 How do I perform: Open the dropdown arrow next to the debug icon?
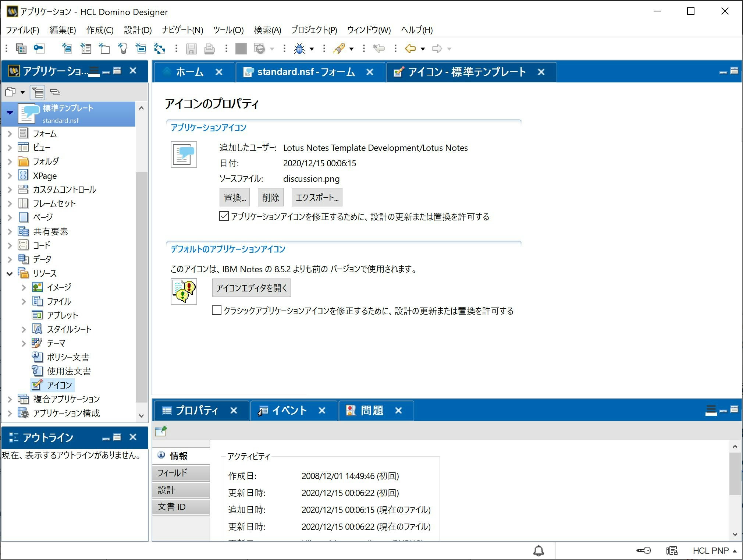312,49
